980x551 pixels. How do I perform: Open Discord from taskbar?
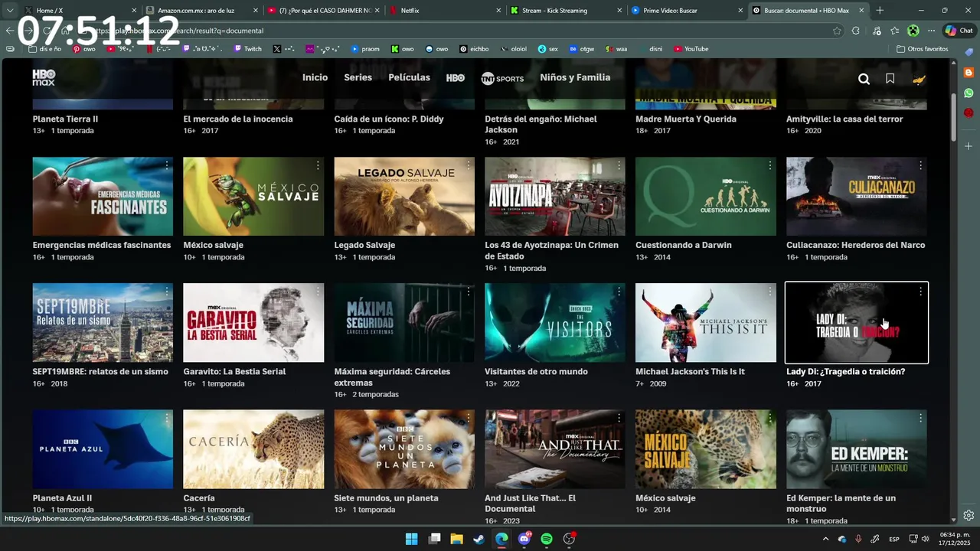[x=524, y=539]
